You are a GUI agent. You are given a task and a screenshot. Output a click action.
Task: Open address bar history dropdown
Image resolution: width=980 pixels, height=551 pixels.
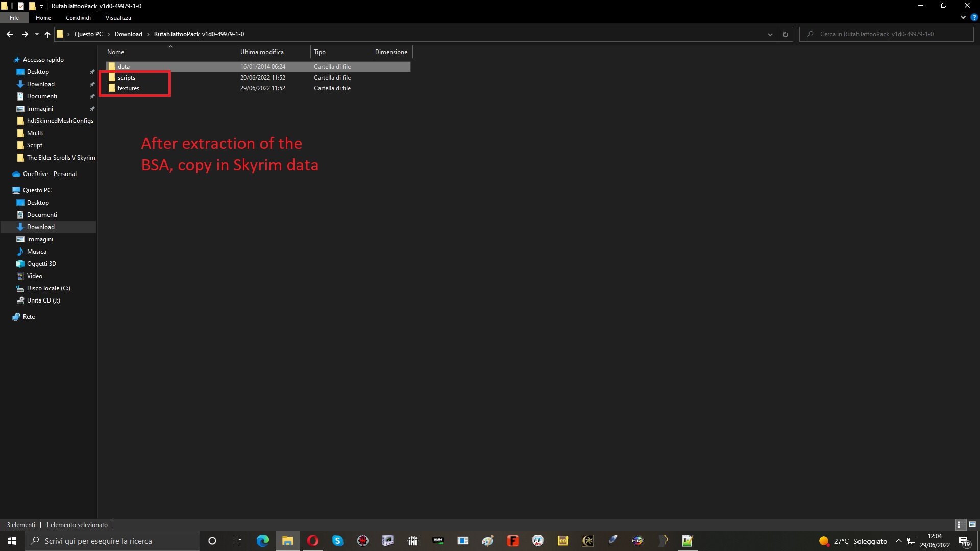coord(770,34)
